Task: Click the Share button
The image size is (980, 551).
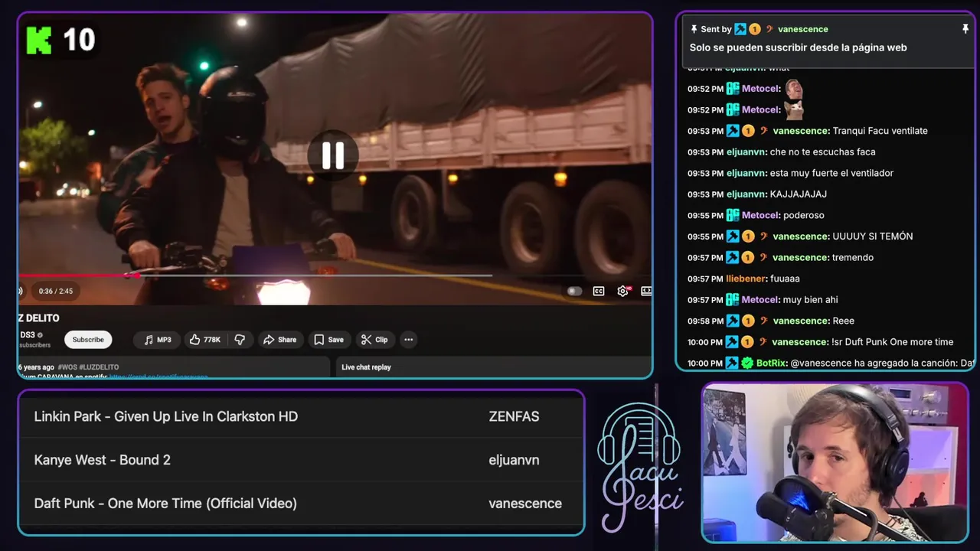Action: coord(279,340)
